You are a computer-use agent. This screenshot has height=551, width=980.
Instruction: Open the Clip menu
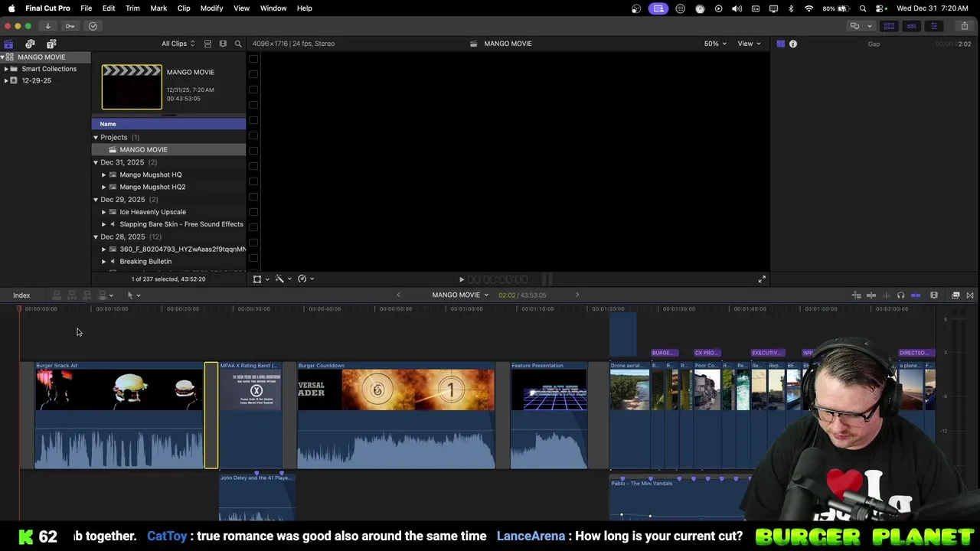pyautogui.click(x=184, y=8)
